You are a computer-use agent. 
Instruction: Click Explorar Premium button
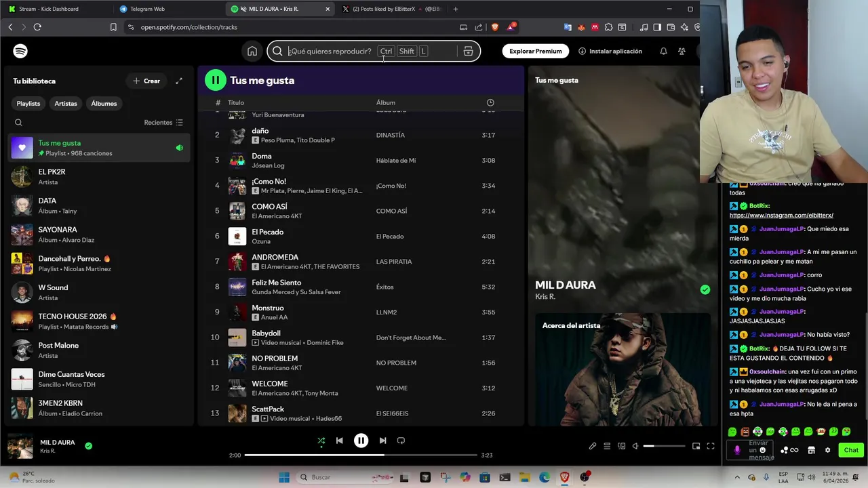click(x=536, y=52)
